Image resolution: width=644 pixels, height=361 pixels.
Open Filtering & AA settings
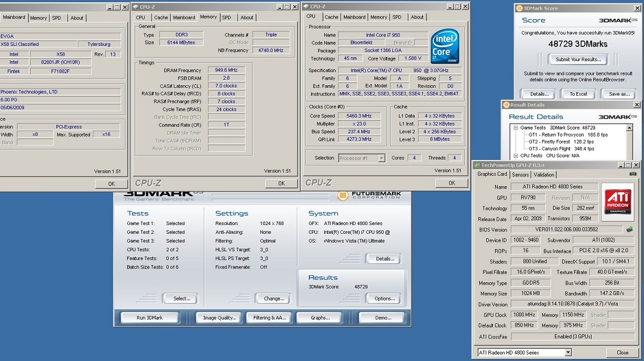270,318
